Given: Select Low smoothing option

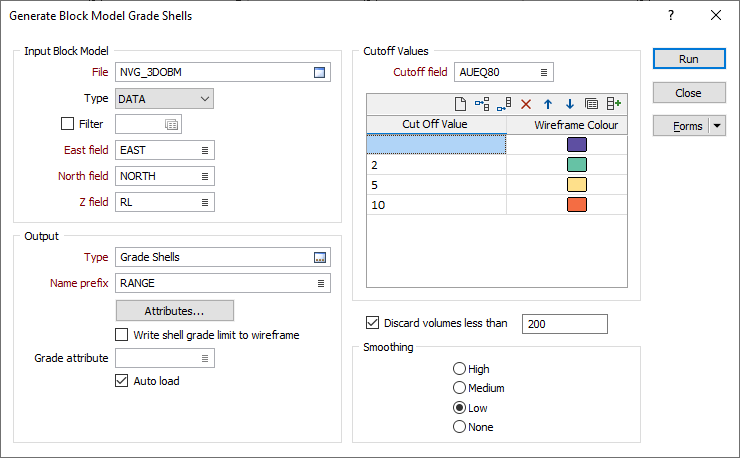Looking at the screenshot, I should [x=459, y=407].
